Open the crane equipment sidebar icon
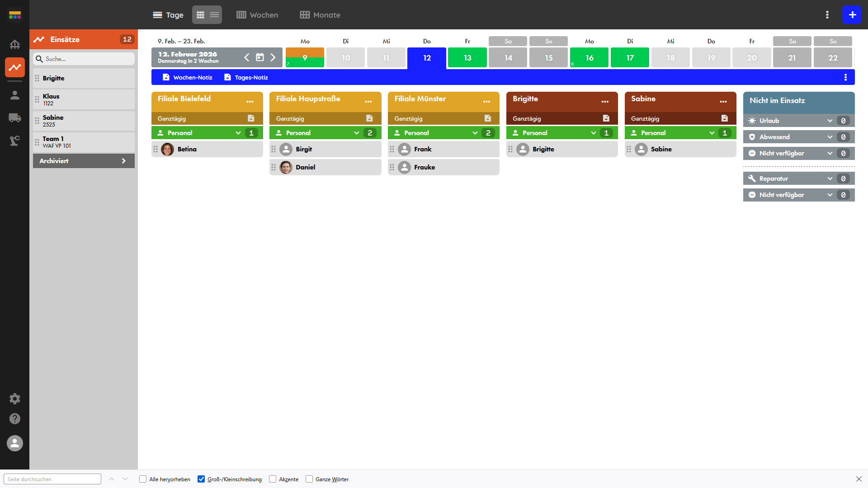 point(14,141)
